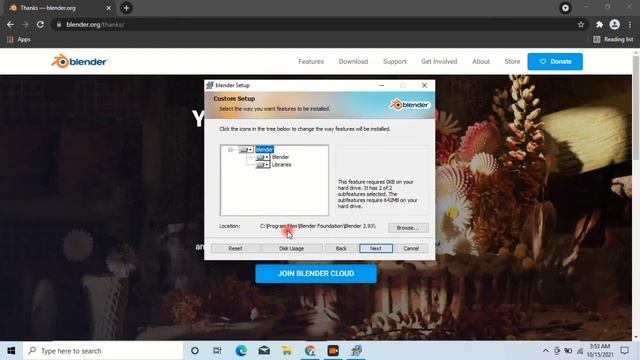This screenshot has height=360, width=640.
Task: Open the notification center icon
Action: coord(624,351)
